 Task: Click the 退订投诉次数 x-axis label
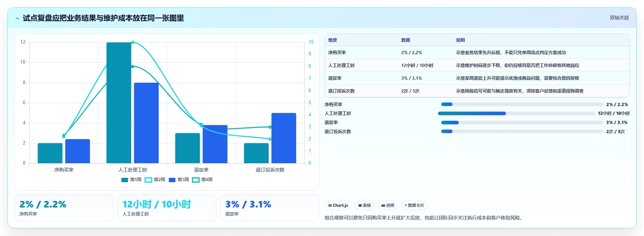(x=270, y=170)
